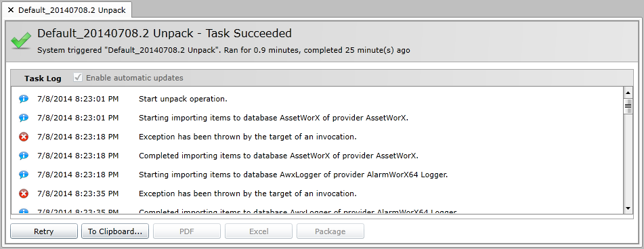Click info icon for Completed importing AssetWorX entry
The width and height of the screenshot is (644, 249).
(24, 156)
